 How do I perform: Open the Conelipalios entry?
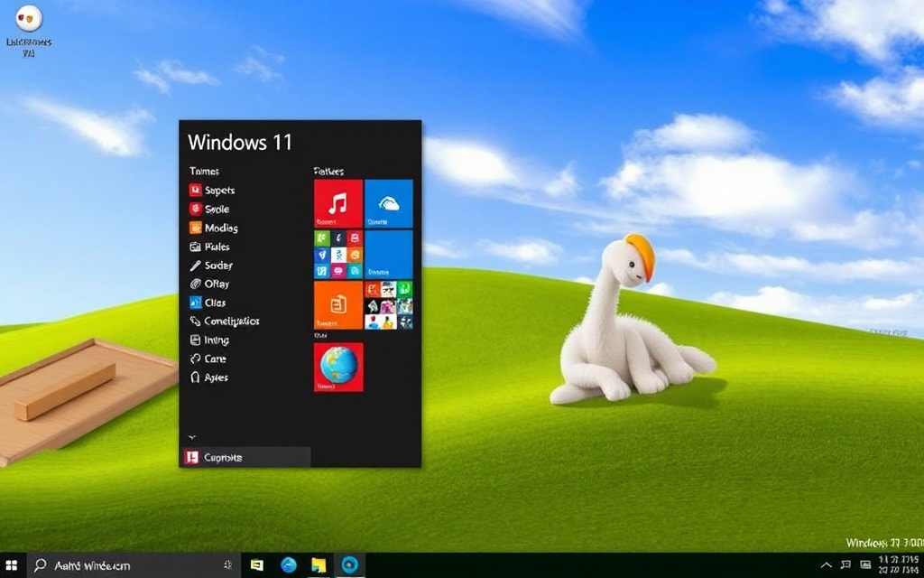[x=225, y=322]
